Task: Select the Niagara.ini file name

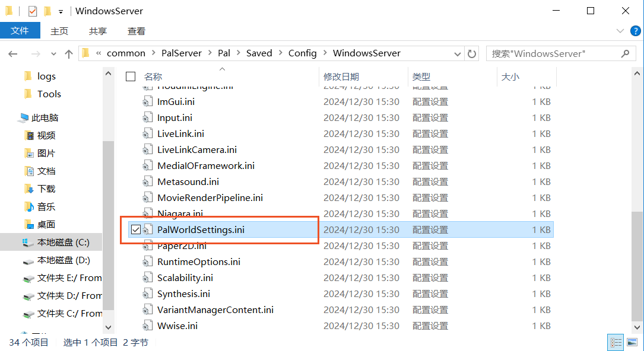Action: coord(180,213)
